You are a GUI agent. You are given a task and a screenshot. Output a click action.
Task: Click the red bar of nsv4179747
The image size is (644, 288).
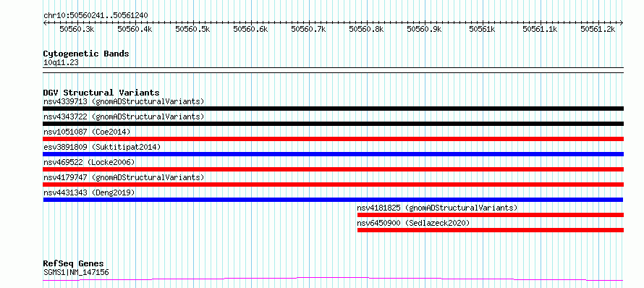[x=334, y=185]
